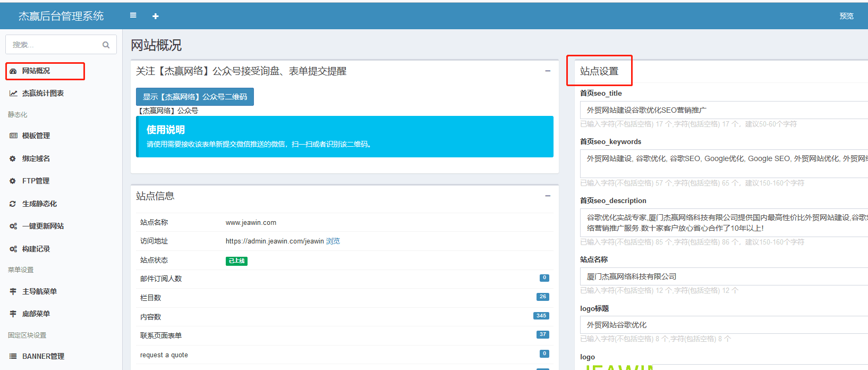Screen dimensions: 868x370
Task: Click the 使用说明 heading in blue box
Action: tap(166, 130)
